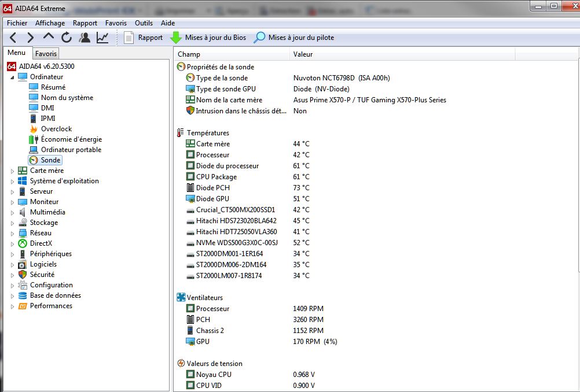Expand the DirectX tree node

pyautogui.click(x=12, y=244)
